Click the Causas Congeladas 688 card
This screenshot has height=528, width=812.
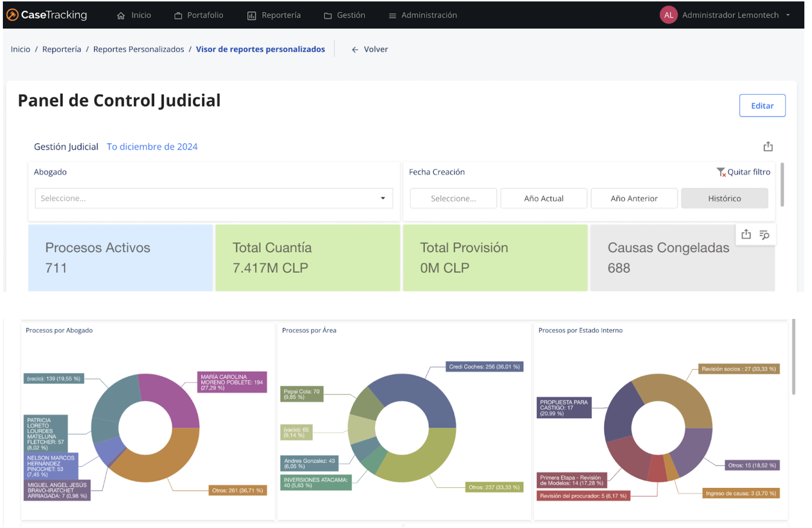pyautogui.click(x=682, y=258)
